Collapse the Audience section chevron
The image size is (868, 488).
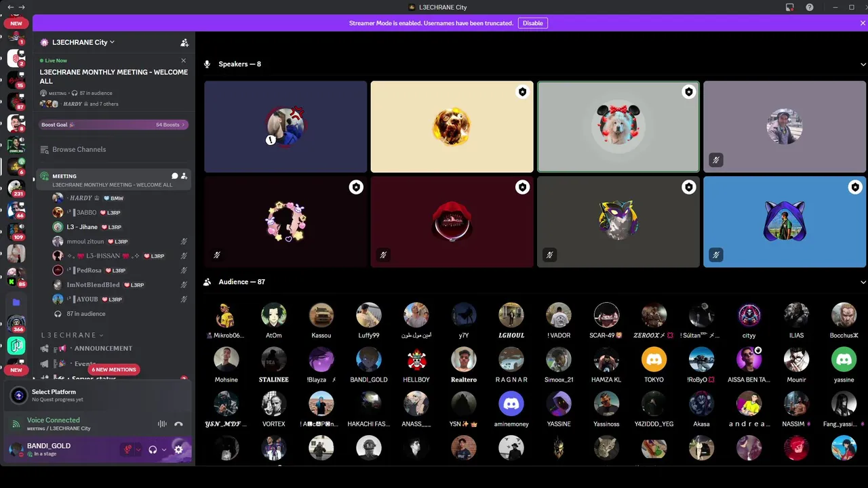(863, 282)
